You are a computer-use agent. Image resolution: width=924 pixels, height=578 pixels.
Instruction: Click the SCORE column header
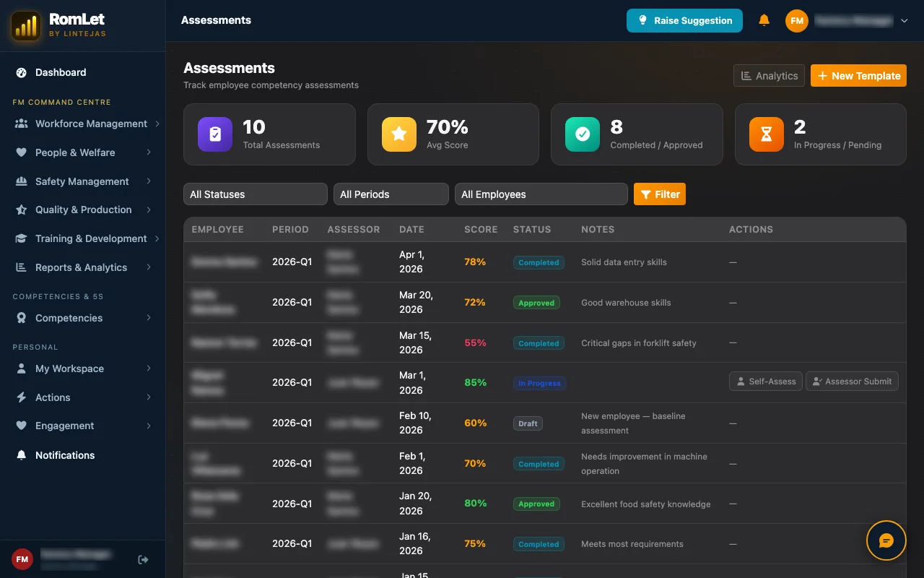point(481,230)
